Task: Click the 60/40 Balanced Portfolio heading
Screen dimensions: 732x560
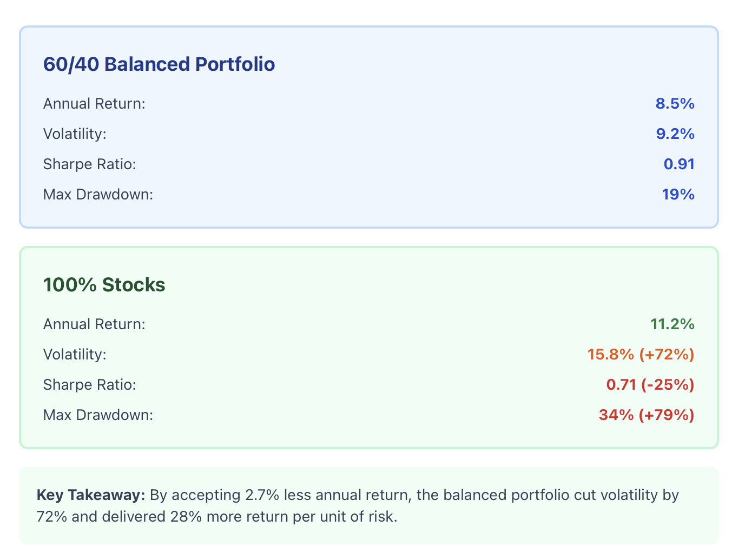Action: 159,64
